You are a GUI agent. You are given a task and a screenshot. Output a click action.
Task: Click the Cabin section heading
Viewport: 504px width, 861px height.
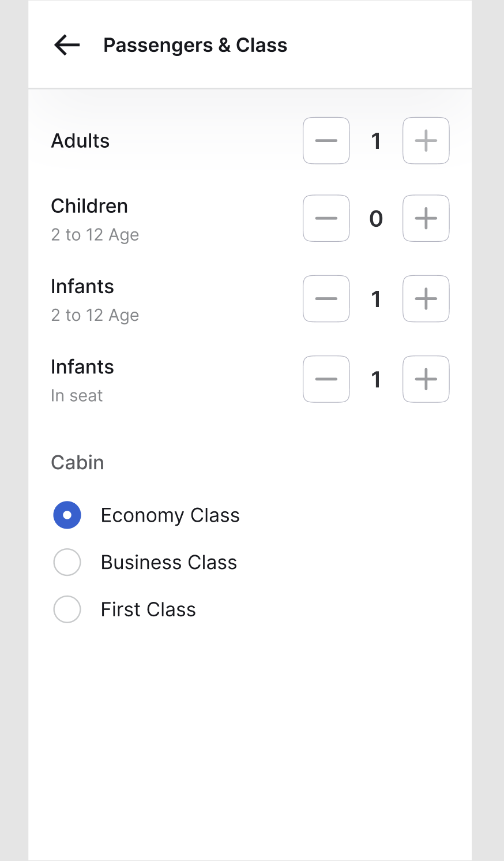tap(77, 462)
